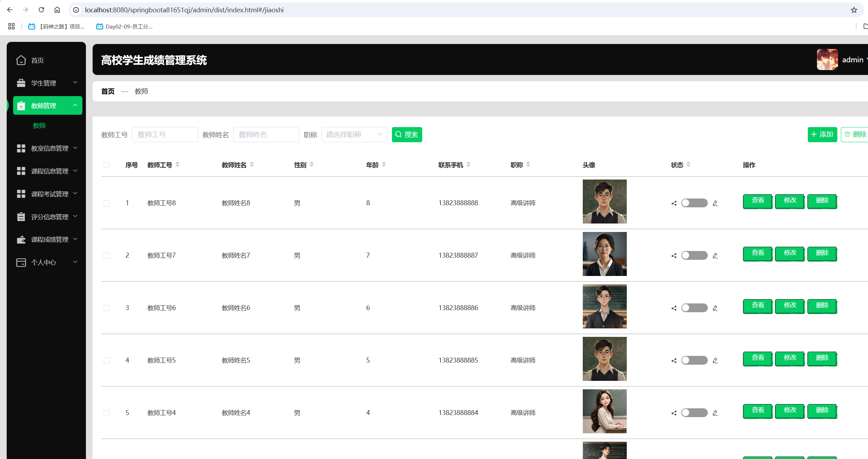This screenshot has width=868, height=459.
Task: Focus the 教师工号 search input
Action: point(165,134)
